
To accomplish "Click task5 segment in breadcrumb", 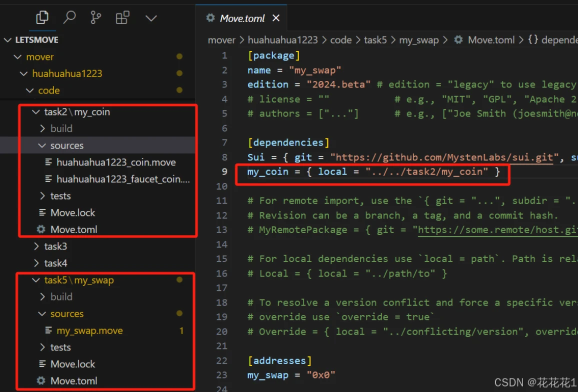I will point(375,40).
